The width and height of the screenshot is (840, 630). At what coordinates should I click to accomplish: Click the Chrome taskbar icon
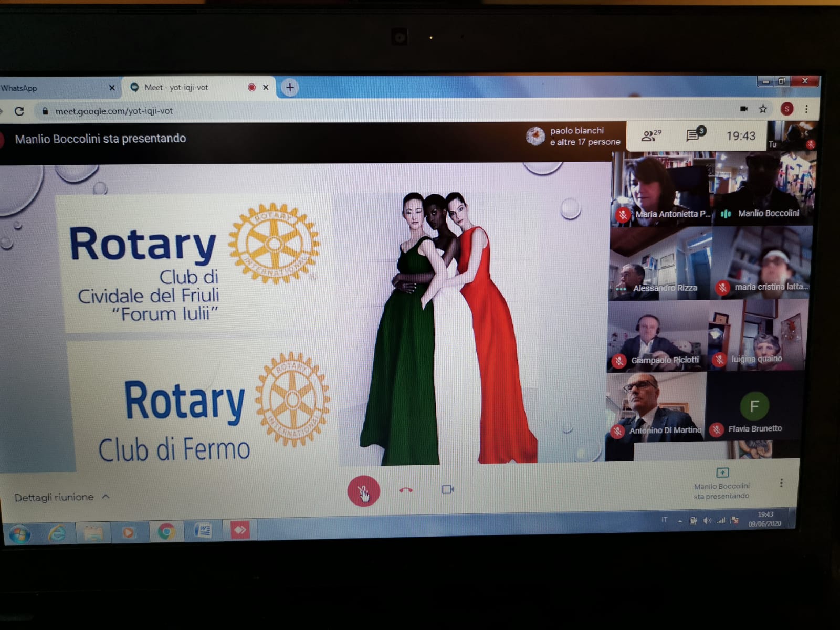pyautogui.click(x=166, y=532)
